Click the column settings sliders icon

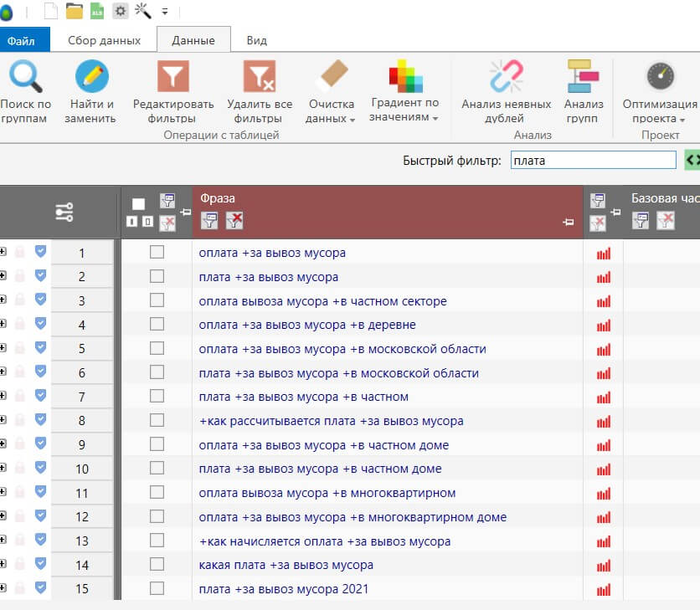tap(64, 212)
